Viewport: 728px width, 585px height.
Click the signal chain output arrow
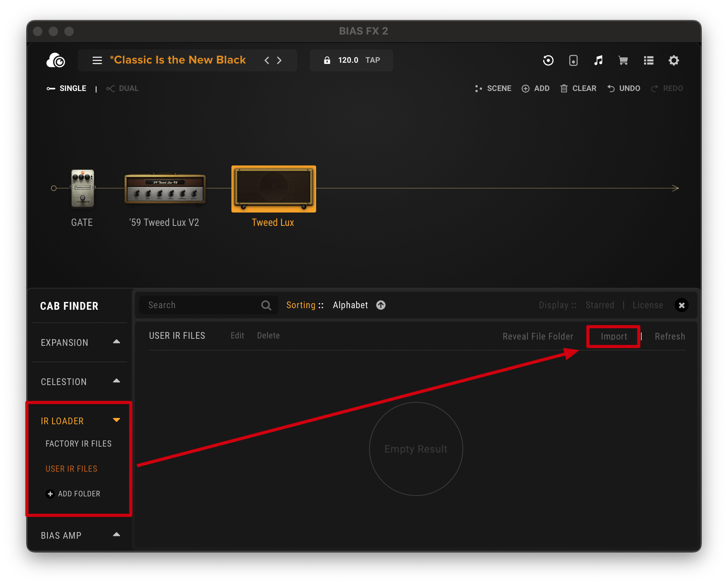coord(675,188)
